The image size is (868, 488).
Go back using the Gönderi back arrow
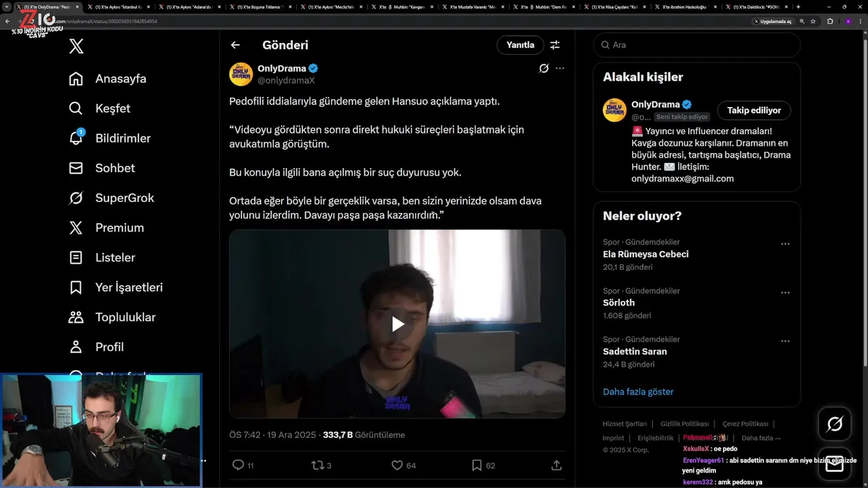click(x=235, y=45)
